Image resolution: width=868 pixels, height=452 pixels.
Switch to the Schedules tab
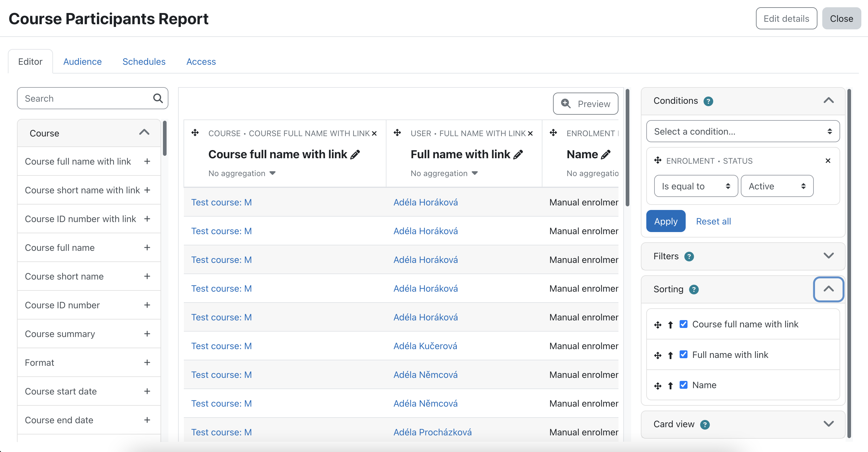point(144,62)
